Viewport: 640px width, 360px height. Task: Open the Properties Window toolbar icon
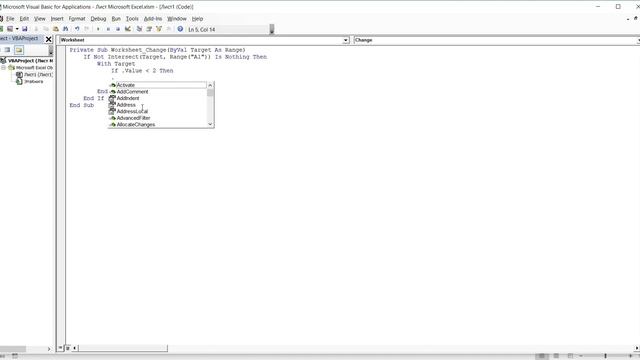pos(149,29)
